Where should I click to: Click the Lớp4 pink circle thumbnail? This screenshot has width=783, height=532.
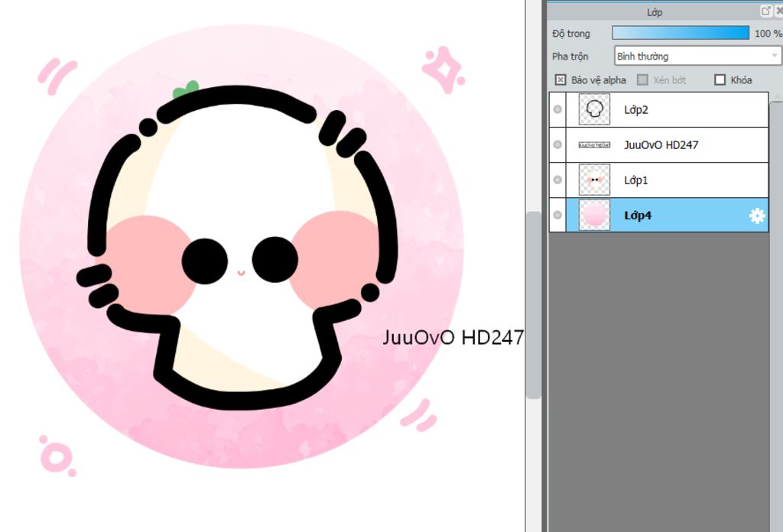tap(594, 215)
